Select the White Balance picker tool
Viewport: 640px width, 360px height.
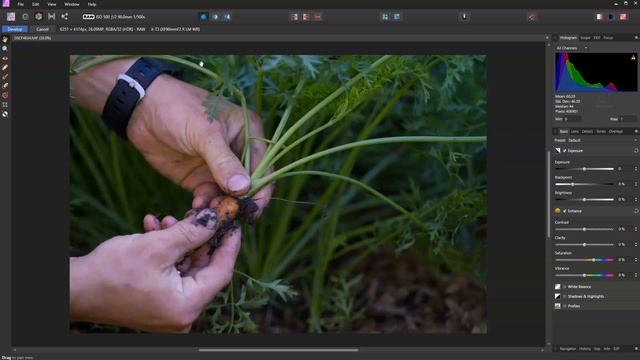tap(5, 114)
